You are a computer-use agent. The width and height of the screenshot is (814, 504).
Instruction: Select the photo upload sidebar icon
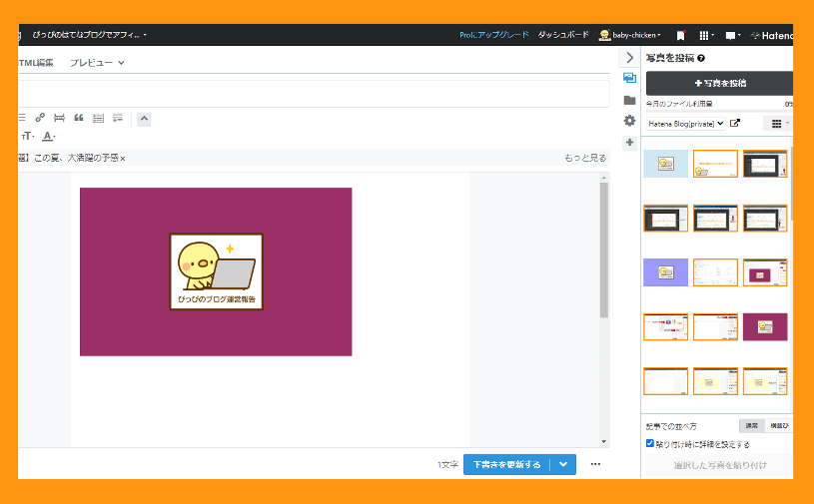click(x=629, y=78)
